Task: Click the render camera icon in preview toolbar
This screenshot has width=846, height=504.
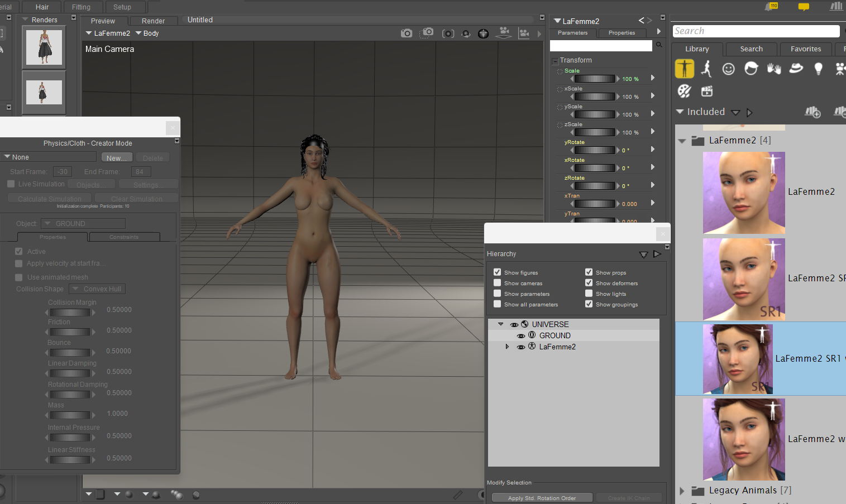Action: click(x=407, y=33)
